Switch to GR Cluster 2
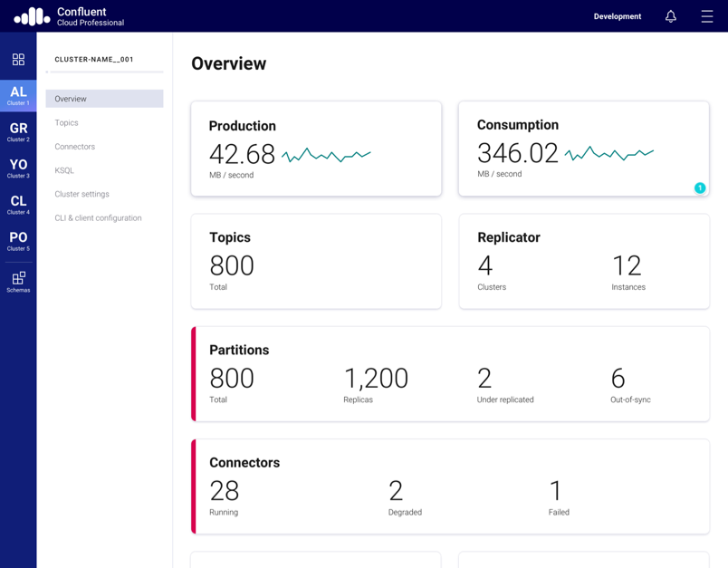The height and width of the screenshot is (568, 728). click(x=18, y=131)
